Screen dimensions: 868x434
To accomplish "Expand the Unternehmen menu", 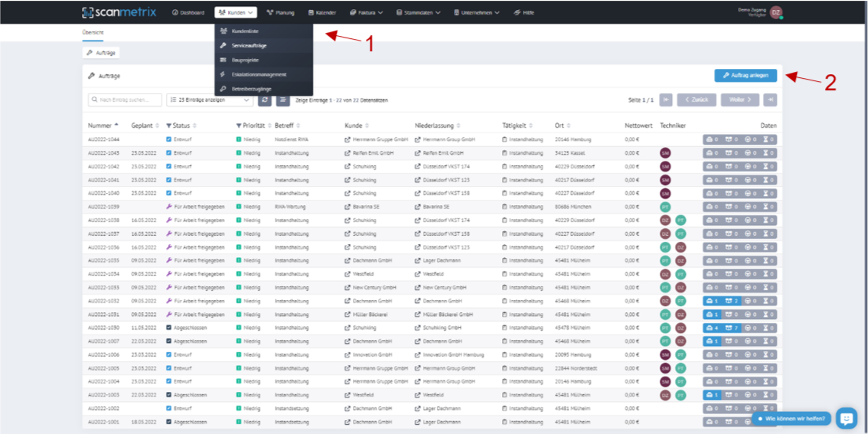I will pyautogui.click(x=476, y=12).
